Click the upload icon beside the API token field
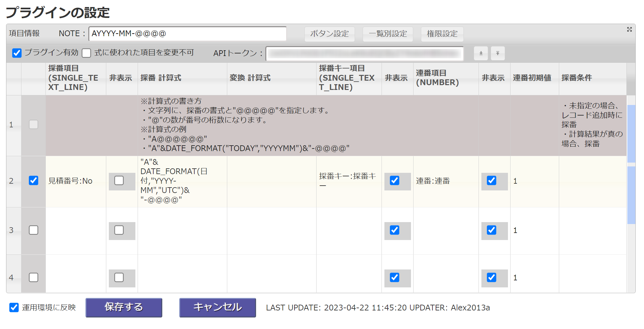This screenshot has height=329, width=644. tap(498, 53)
